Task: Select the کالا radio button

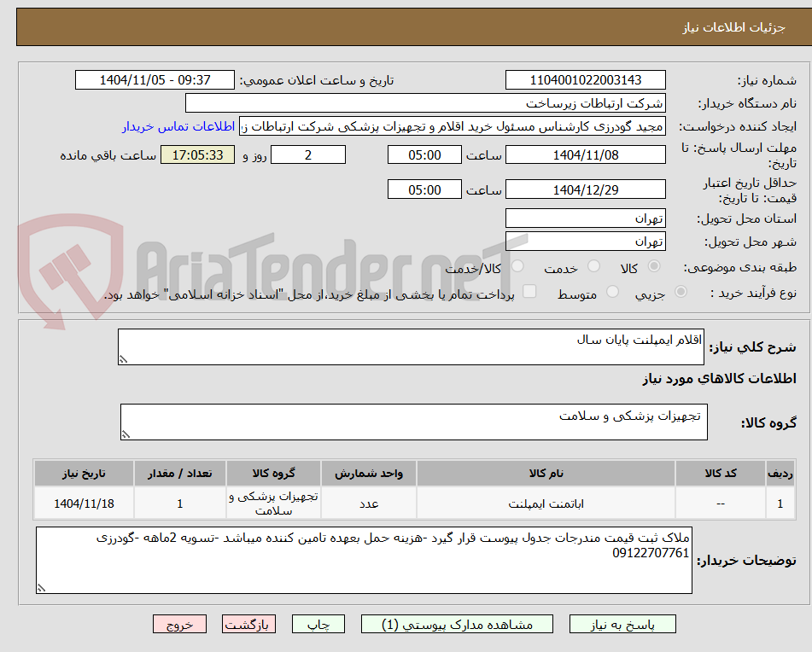Action: pos(654,266)
